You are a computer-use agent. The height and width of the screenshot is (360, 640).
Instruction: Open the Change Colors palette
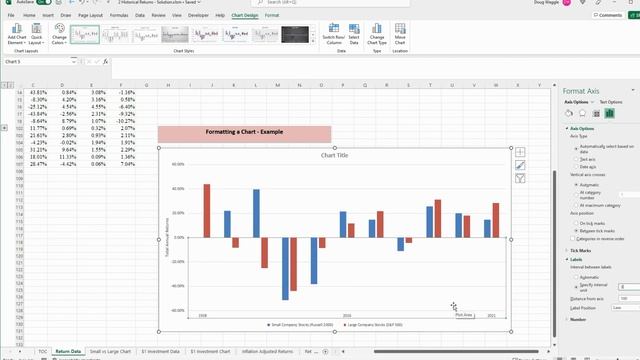tap(59, 34)
